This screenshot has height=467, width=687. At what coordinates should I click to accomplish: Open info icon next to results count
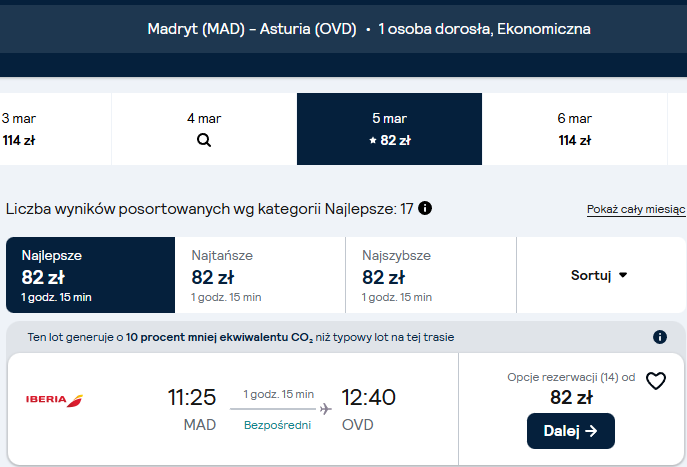coord(425,208)
